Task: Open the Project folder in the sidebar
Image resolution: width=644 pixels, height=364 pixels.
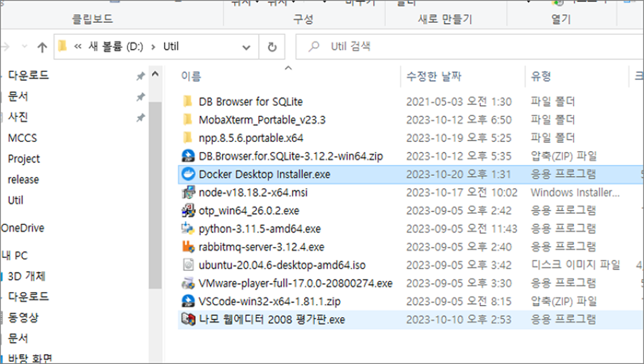Action: coord(24,159)
